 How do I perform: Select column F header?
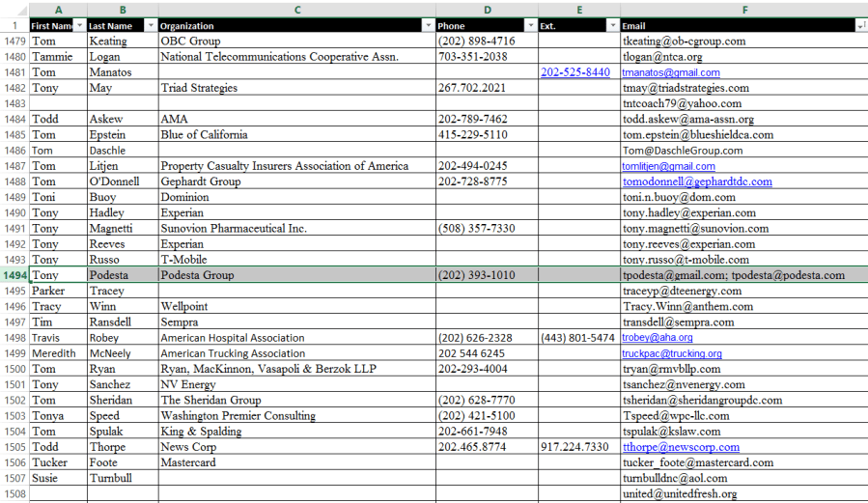point(743,10)
